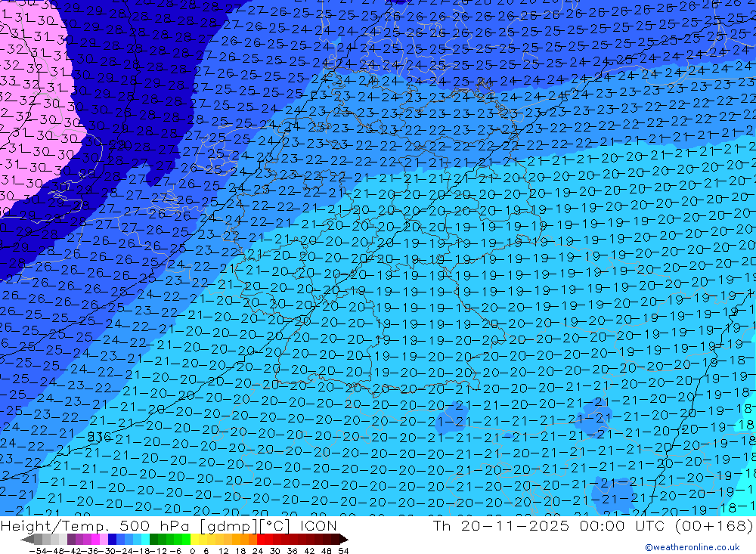This screenshot has width=756, height=554.
Task: Click the '54' label at scale's right end
Action: coord(344,551)
